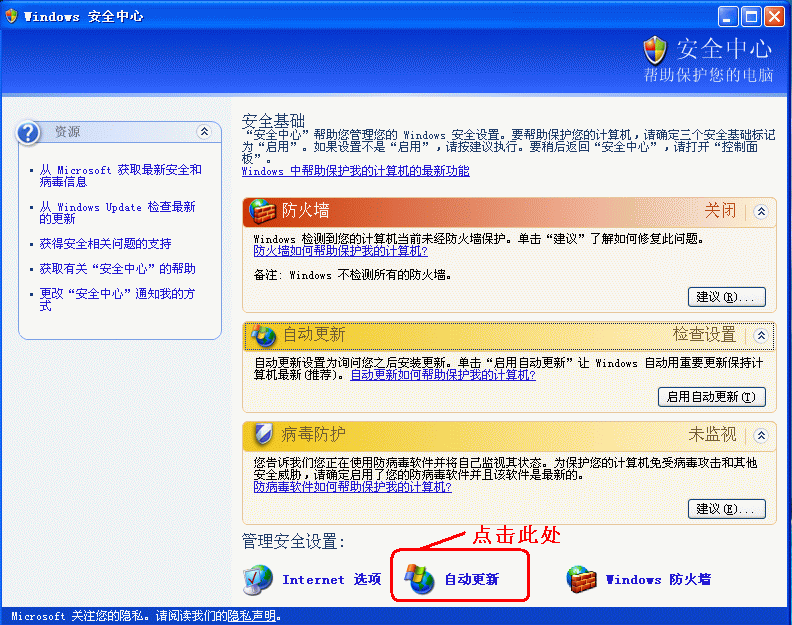Open 防病毒软件如何帮助保护我的计算机? link

click(x=353, y=487)
